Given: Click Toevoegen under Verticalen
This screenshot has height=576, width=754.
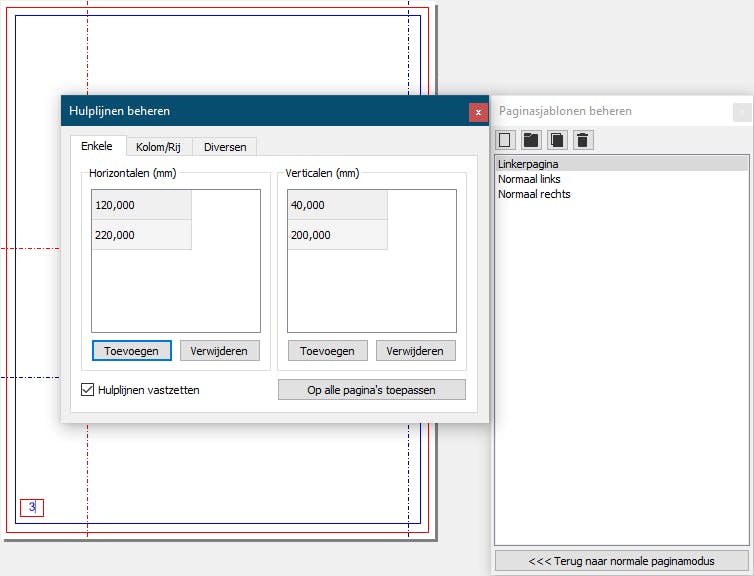Looking at the screenshot, I should pyautogui.click(x=327, y=351).
